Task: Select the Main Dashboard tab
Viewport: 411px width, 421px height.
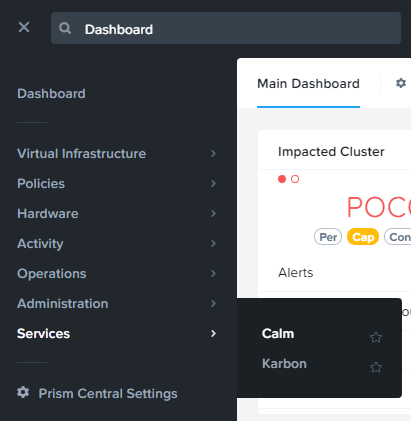Action: 308,84
